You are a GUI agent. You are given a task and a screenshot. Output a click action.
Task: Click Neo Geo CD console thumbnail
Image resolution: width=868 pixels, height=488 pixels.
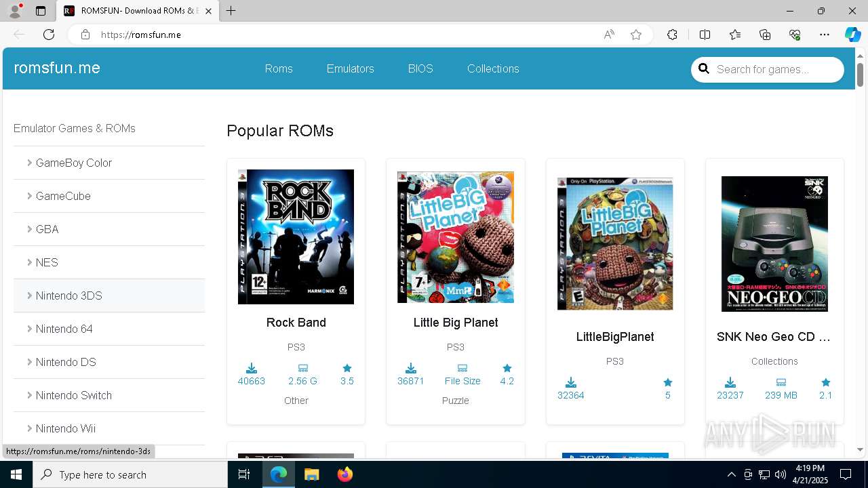coord(774,244)
